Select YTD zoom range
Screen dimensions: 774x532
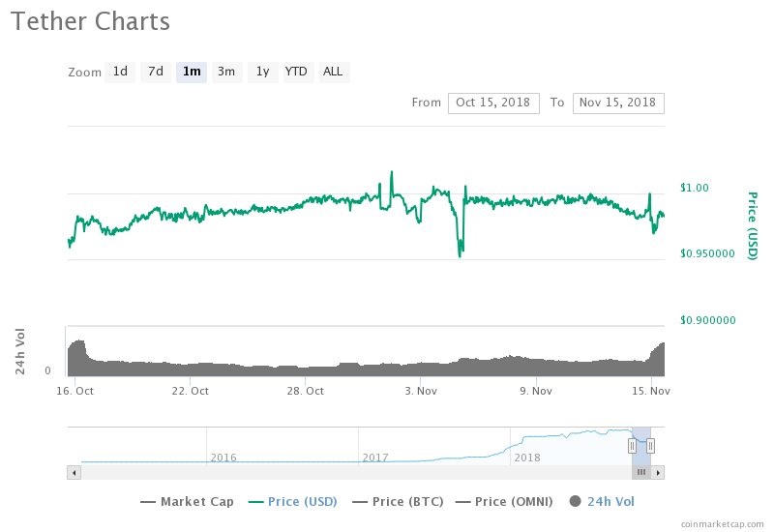tap(299, 72)
